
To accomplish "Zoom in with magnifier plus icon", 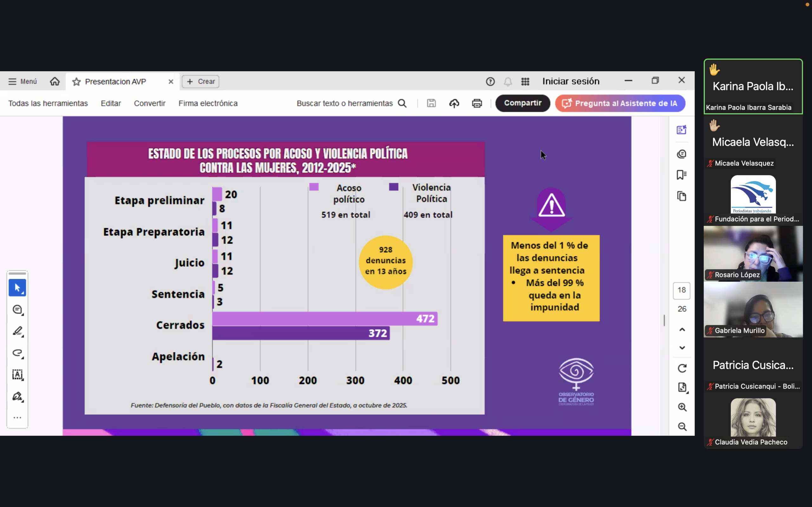I will pos(682,407).
